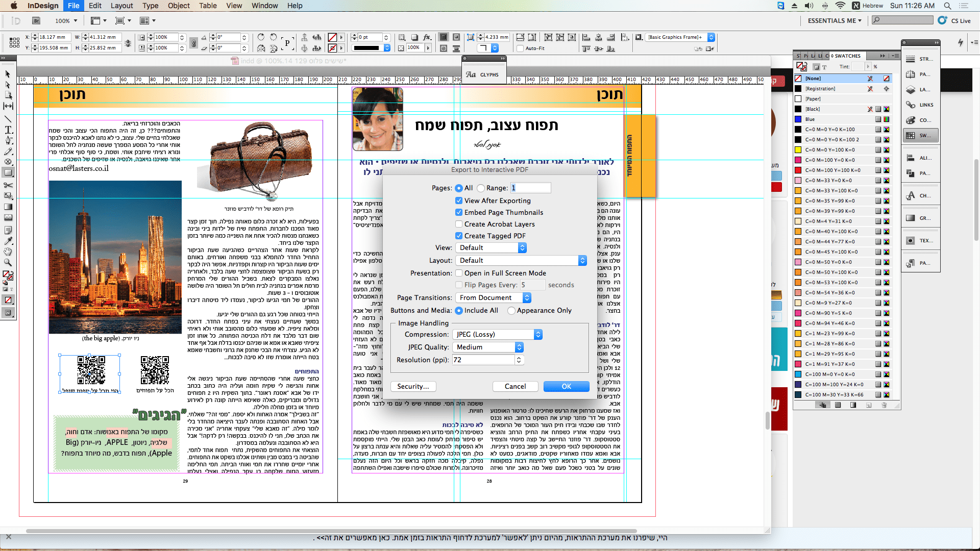Select the Appearance Only radio button
The height and width of the screenshot is (551, 980).
512,310
